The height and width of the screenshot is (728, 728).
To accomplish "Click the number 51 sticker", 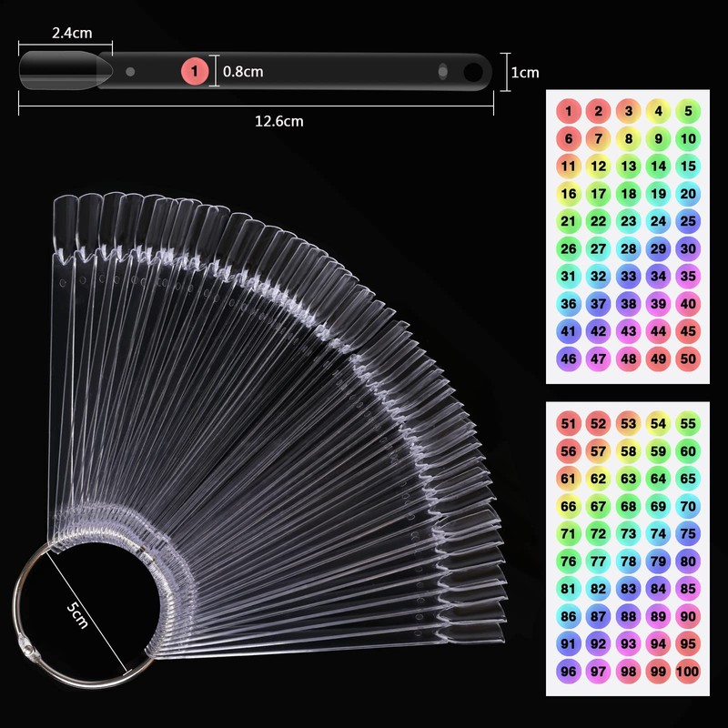I will tap(570, 423).
